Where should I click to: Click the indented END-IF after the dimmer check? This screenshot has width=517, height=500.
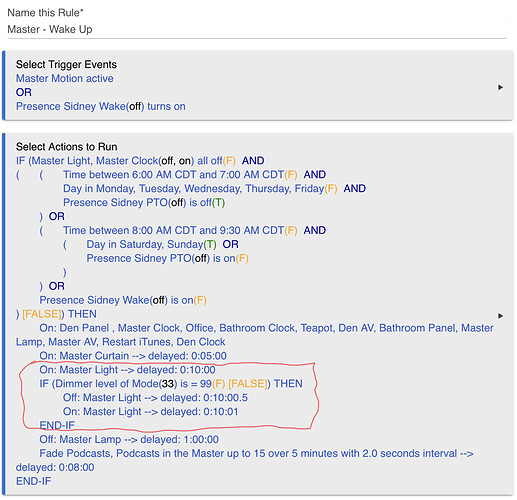57,425
